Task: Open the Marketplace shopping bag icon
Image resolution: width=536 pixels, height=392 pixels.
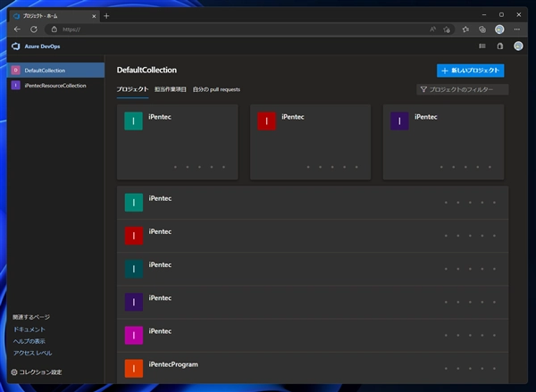Action: tap(499, 46)
